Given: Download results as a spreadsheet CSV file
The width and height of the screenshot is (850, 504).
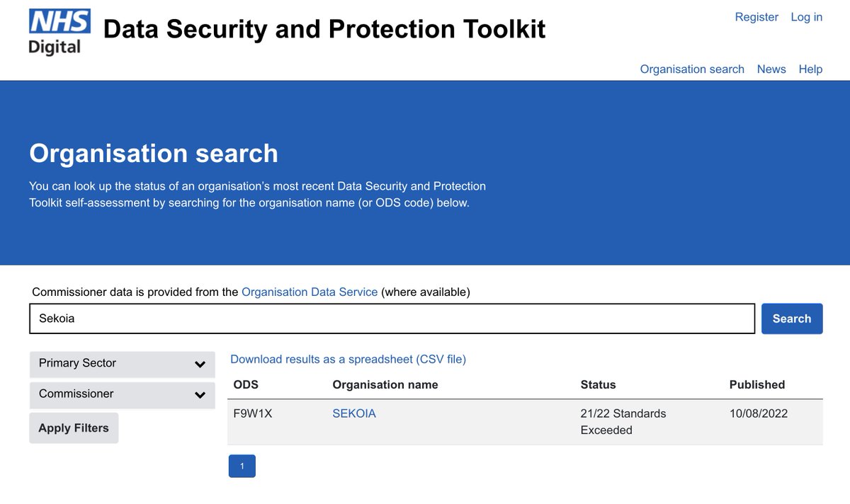Looking at the screenshot, I should 348,360.
